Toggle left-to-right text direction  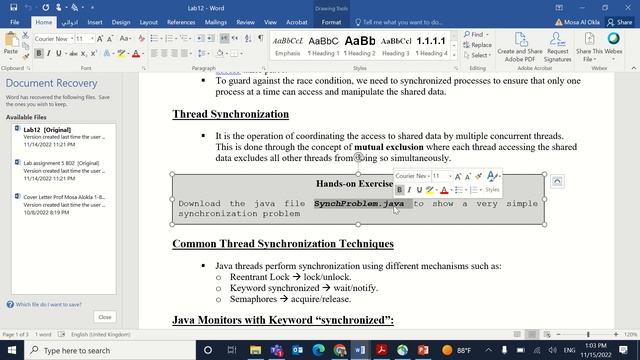224,39
